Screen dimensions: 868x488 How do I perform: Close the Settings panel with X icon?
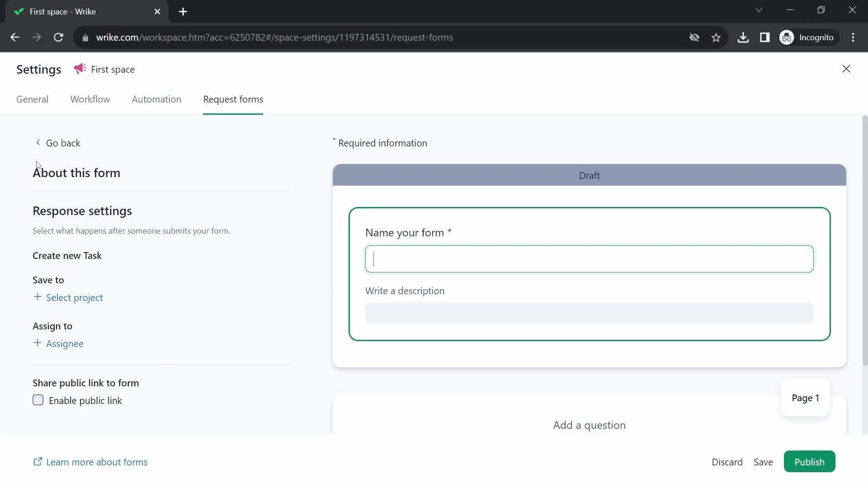click(x=846, y=69)
